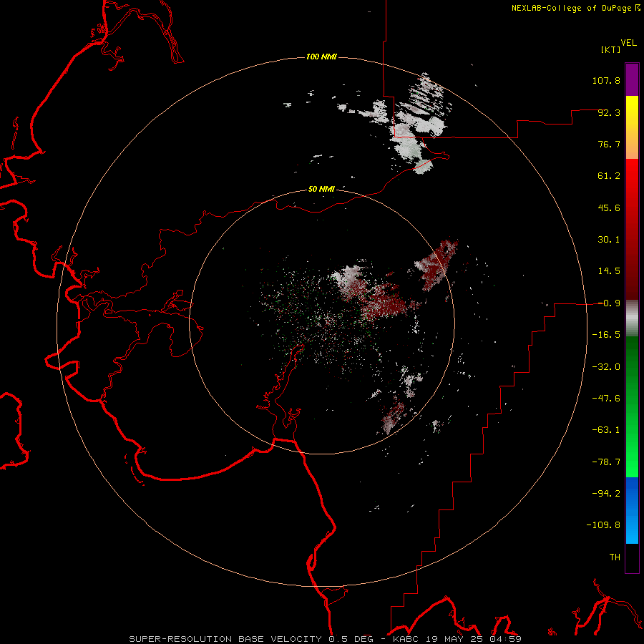The width and height of the screenshot is (644, 644).
Task: Select the 107.8 legend value
Action: 606,80
